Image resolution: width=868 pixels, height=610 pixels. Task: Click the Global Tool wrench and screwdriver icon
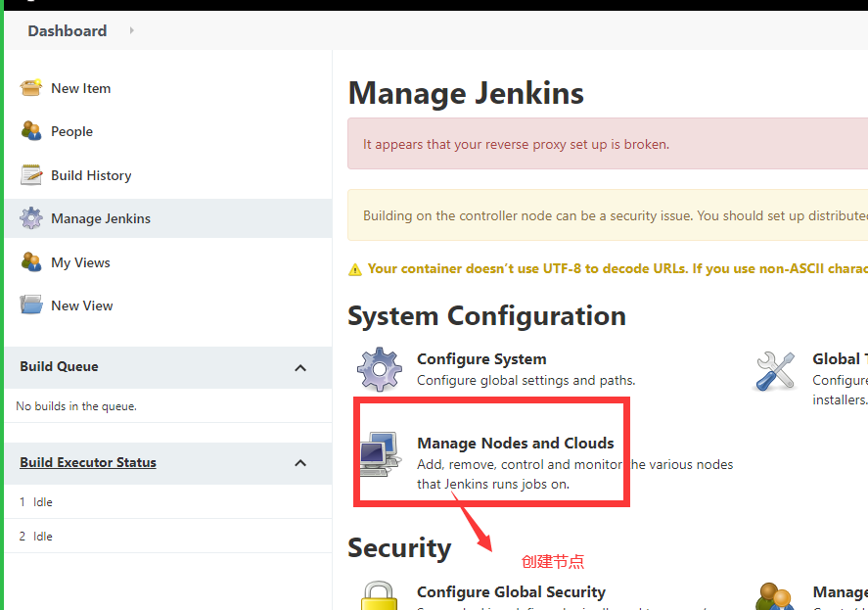(x=775, y=371)
